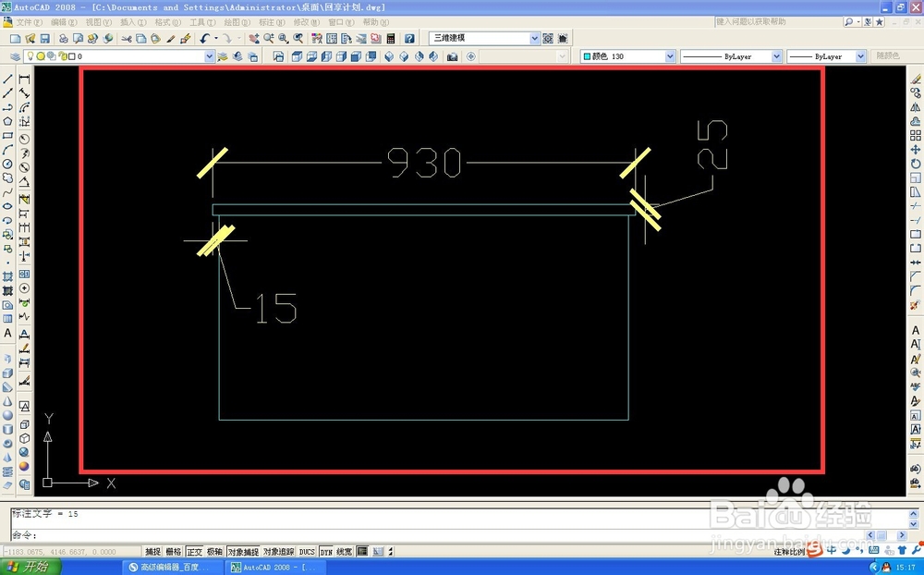924x575 pixels.
Task: Select the Line draw tool
Action: point(7,79)
